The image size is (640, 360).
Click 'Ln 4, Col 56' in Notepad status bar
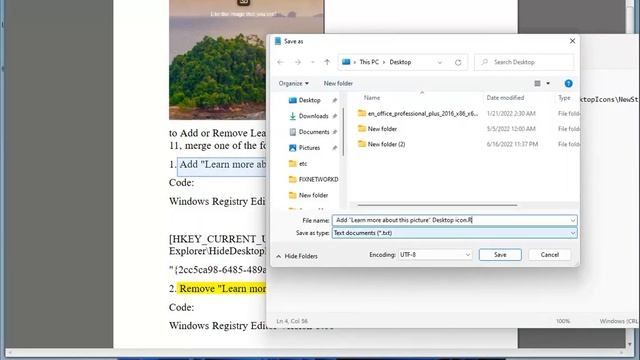click(292, 321)
